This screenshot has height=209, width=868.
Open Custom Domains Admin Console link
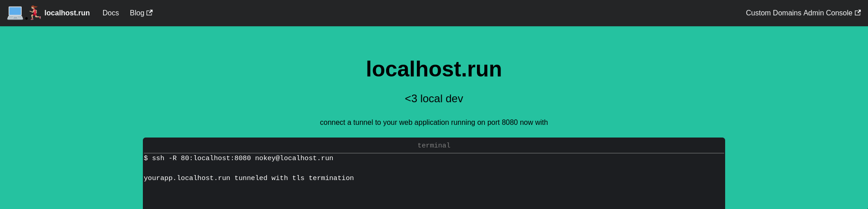803,13
